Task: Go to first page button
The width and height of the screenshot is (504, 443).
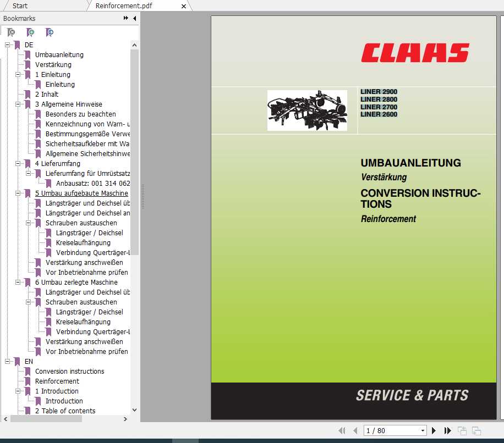Action: pyautogui.click(x=342, y=430)
